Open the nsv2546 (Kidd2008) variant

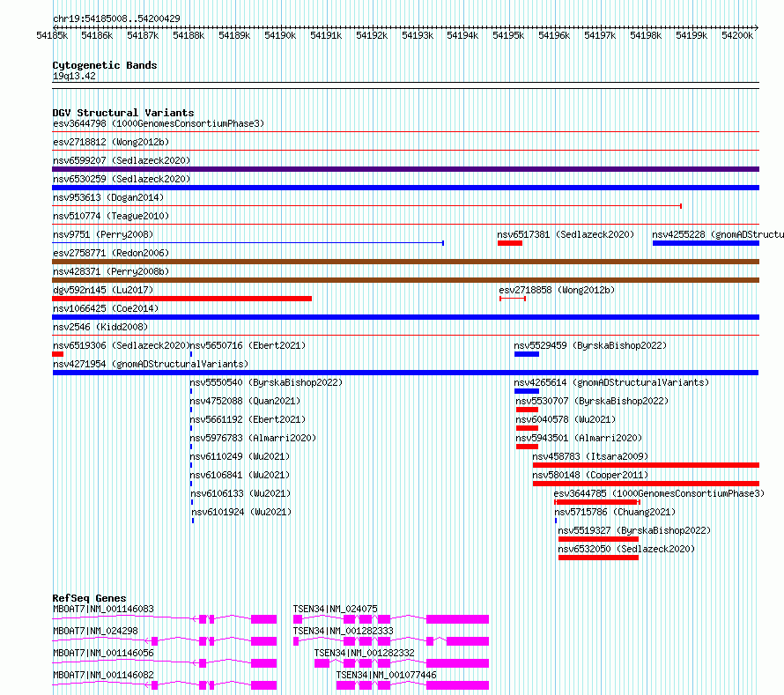[x=100, y=327]
